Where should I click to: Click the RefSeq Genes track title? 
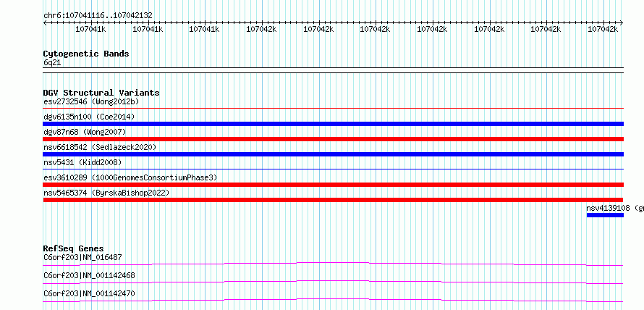[73, 248]
